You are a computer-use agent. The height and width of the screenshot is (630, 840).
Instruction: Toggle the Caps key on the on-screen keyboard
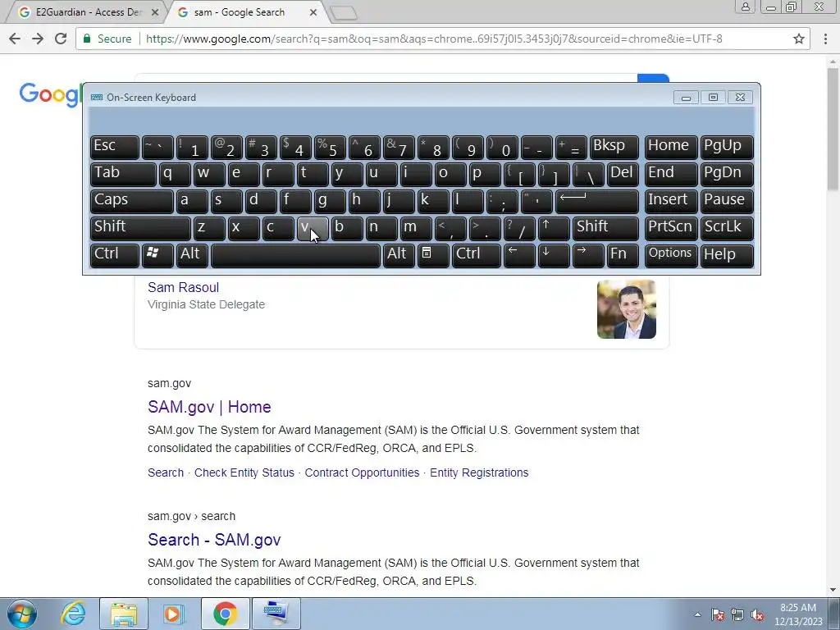point(132,201)
